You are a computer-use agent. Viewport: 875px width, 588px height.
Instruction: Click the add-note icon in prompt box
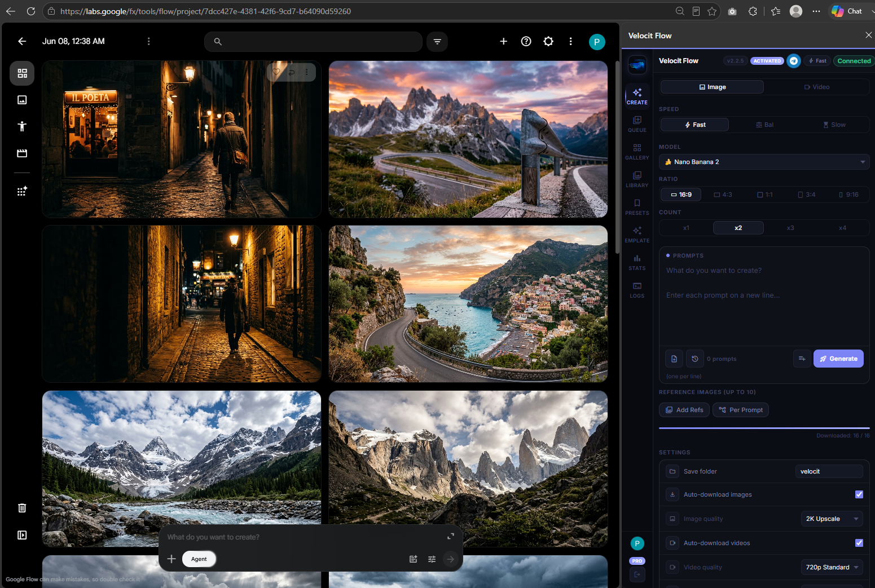[x=413, y=559]
